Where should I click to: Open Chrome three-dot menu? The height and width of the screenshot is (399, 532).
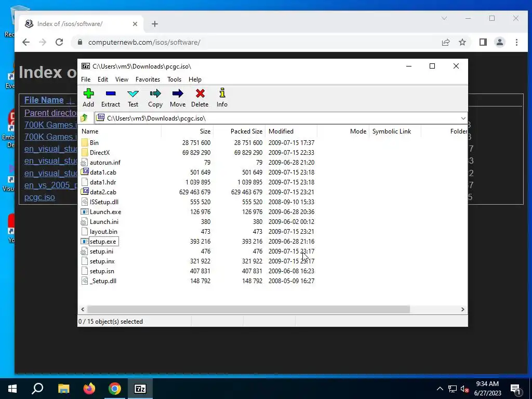tap(516, 43)
